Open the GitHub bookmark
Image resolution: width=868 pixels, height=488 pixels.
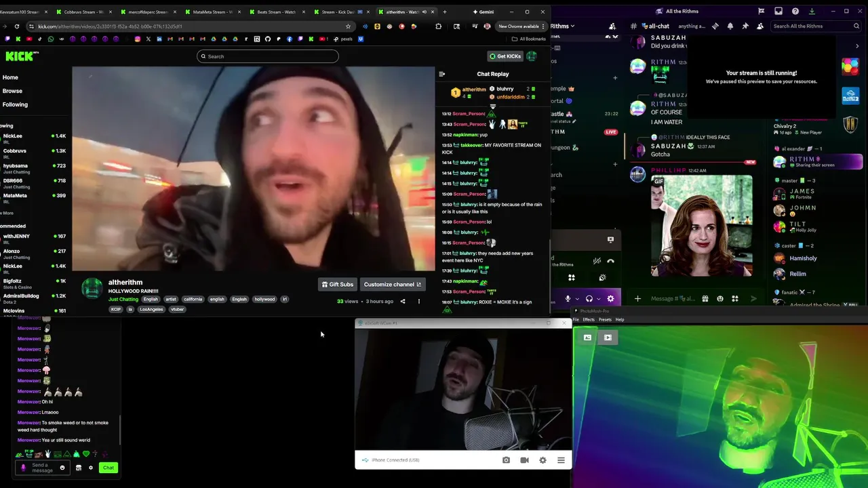[267, 39]
